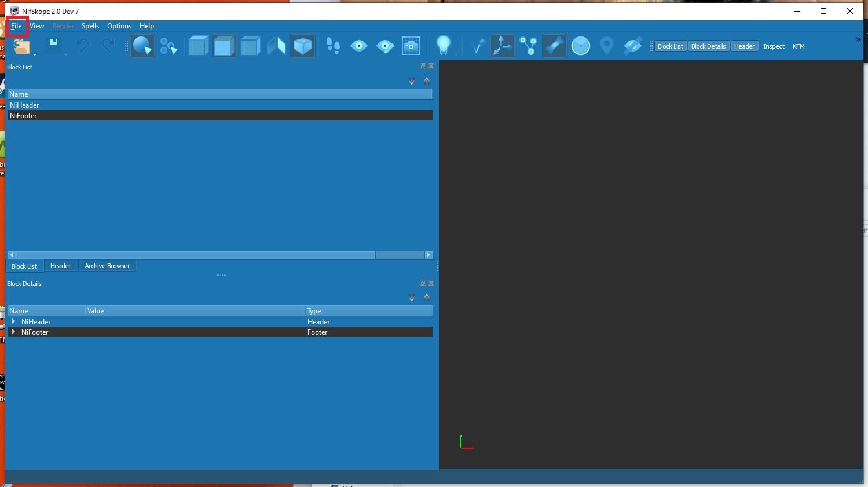
Task: Select the Perspective view cube icon
Action: click(303, 46)
